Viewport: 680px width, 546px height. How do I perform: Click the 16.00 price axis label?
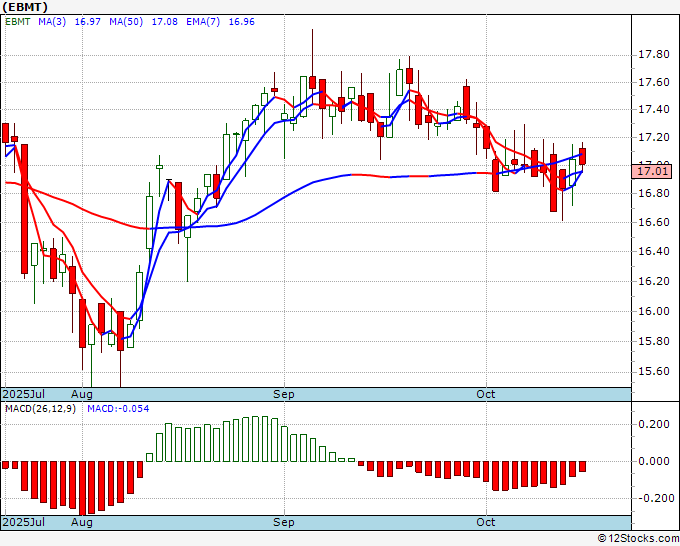[654, 311]
